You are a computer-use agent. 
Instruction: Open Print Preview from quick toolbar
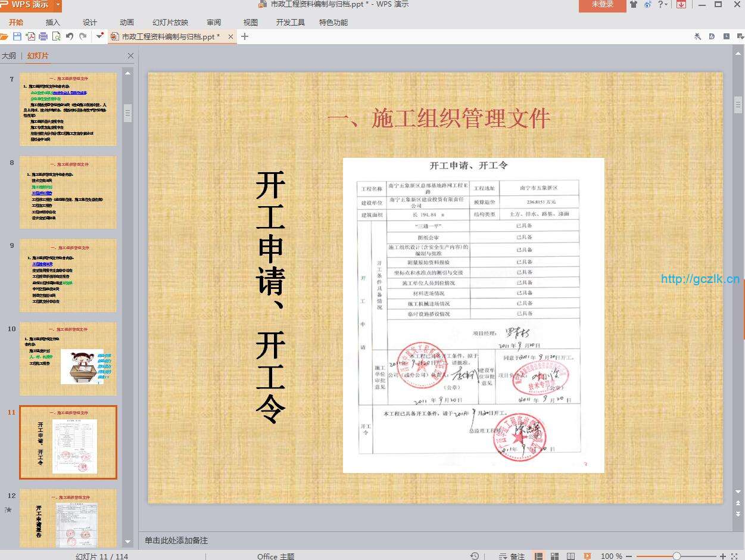[x=56, y=36]
